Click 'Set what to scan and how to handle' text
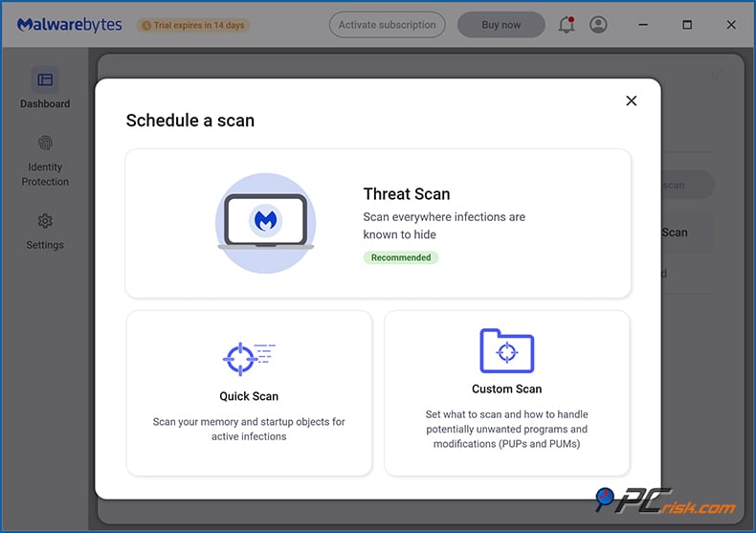756x533 pixels. pos(507,429)
